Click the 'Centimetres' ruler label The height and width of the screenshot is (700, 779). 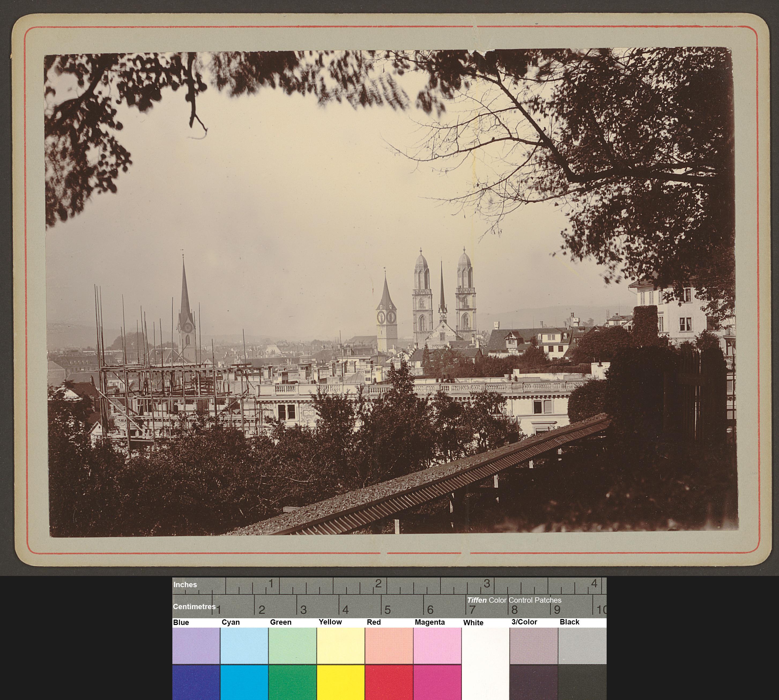pos(194,606)
